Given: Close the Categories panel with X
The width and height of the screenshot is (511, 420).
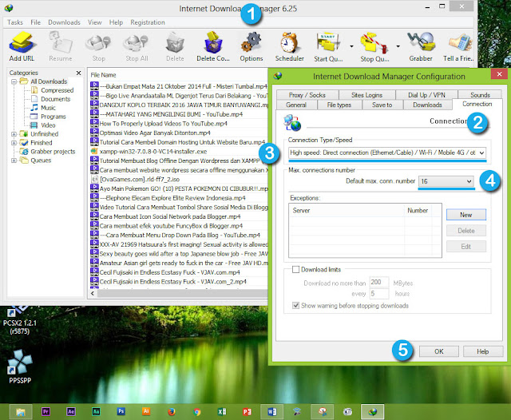Looking at the screenshot, I should [78, 73].
